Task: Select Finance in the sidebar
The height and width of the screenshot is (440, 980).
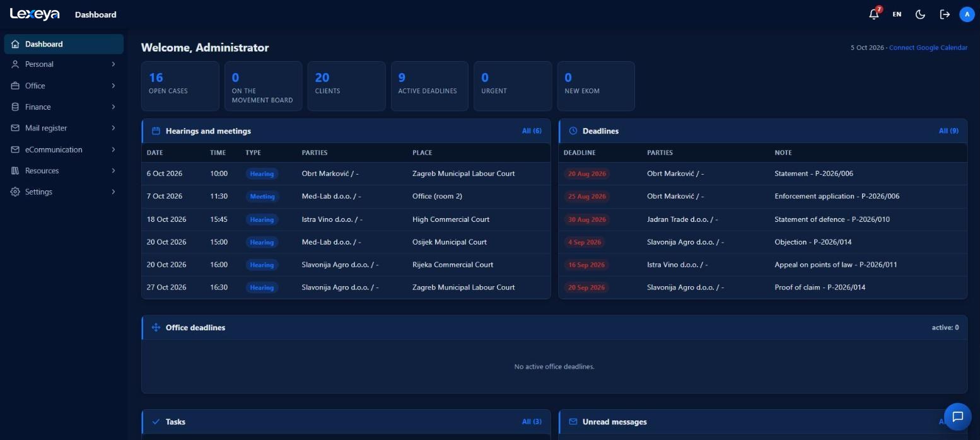Action: click(x=64, y=107)
